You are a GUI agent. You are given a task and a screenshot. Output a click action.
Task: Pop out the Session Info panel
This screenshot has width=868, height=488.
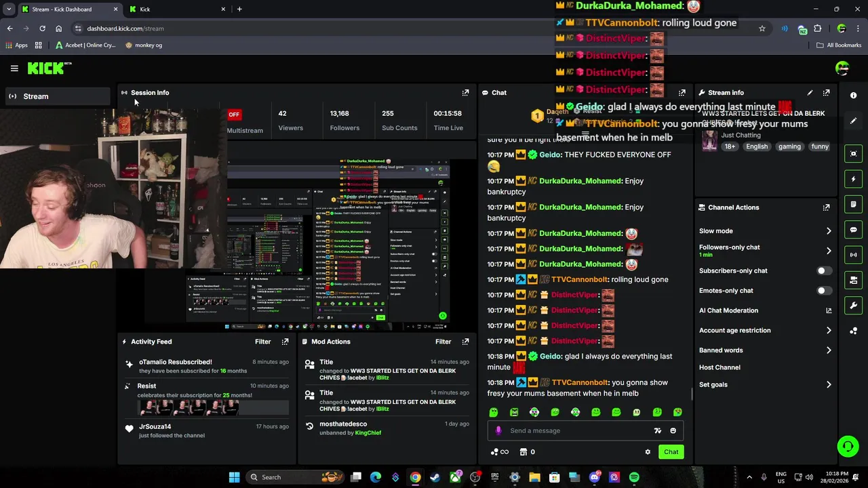pyautogui.click(x=465, y=93)
